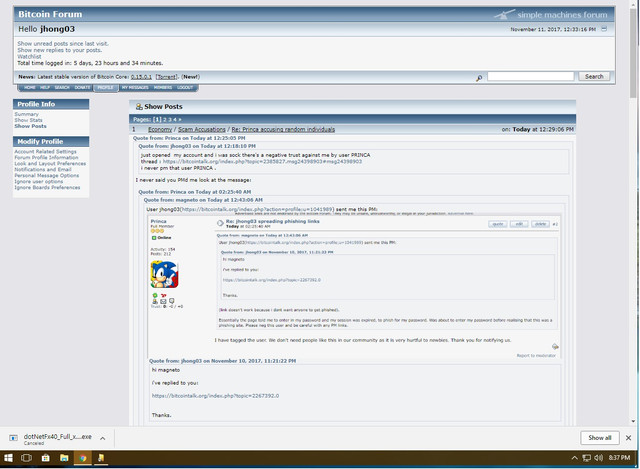Click the yellow app icon next to Chrome on the taskbar
Image resolution: width=640 pixels, height=469 pixels.
coord(101,458)
